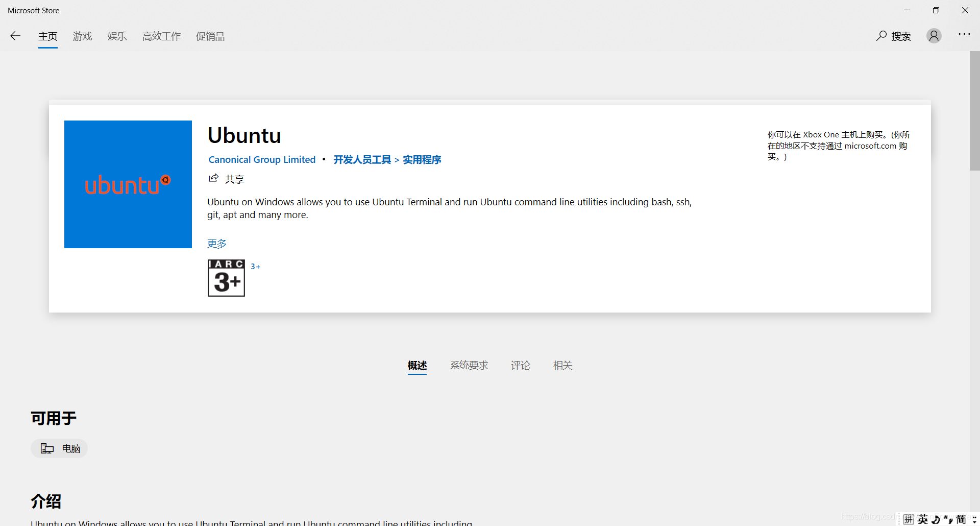Go back with the back arrow
The width and height of the screenshot is (980, 526).
[x=15, y=36]
